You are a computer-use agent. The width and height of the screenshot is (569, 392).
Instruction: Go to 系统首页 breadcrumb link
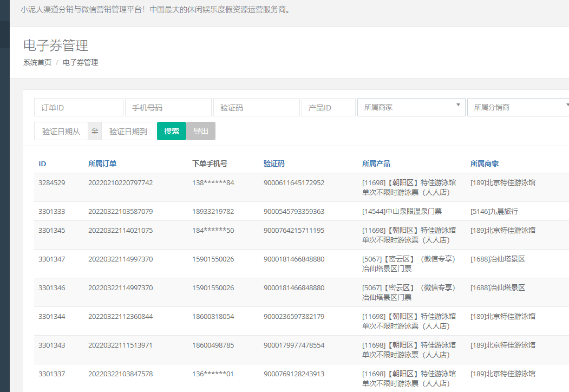click(x=37, y=62)
